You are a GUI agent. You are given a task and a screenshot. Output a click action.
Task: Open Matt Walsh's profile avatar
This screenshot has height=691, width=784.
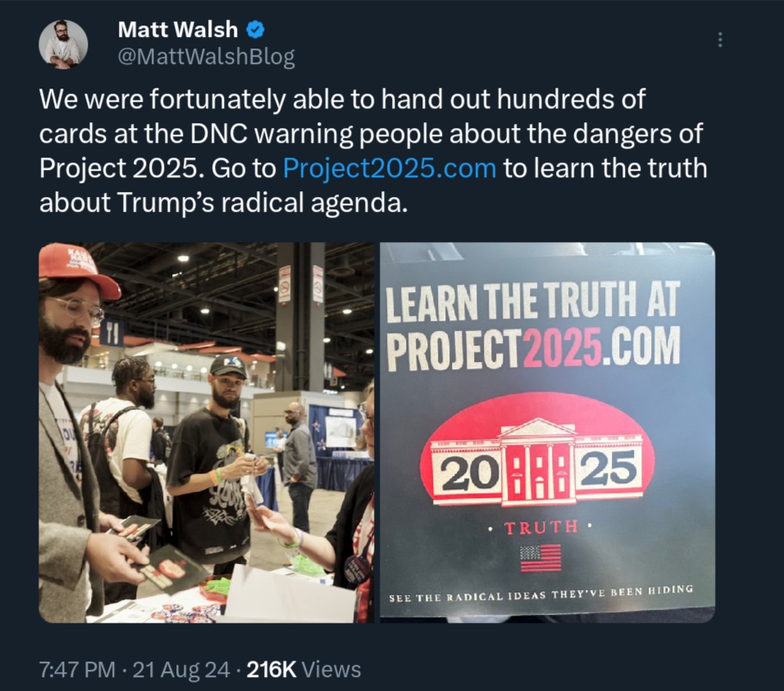[x=63, y=44]
